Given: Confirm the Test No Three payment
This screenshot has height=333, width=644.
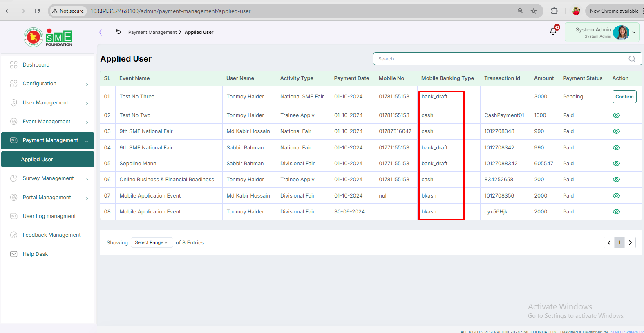Looking at the screenshot, I should tap(624, 97).
